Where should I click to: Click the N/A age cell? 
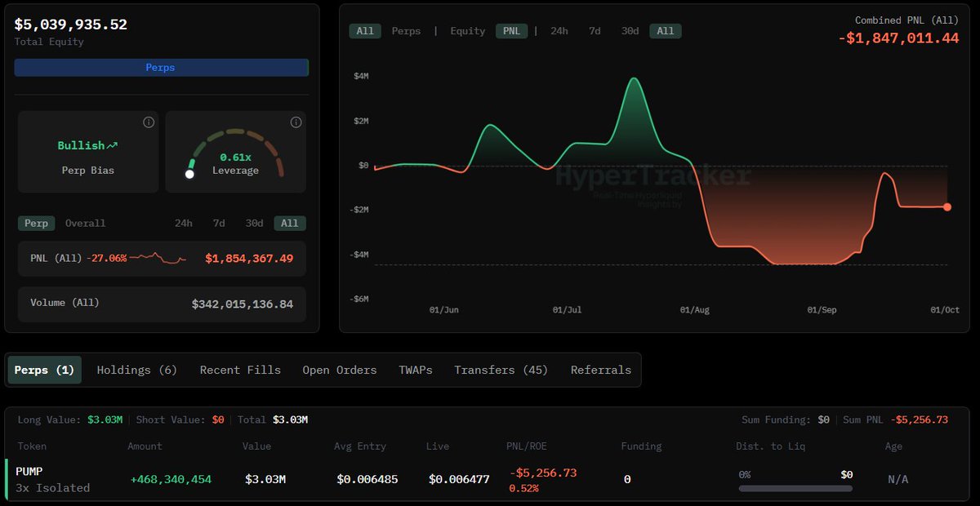[898, 479]
